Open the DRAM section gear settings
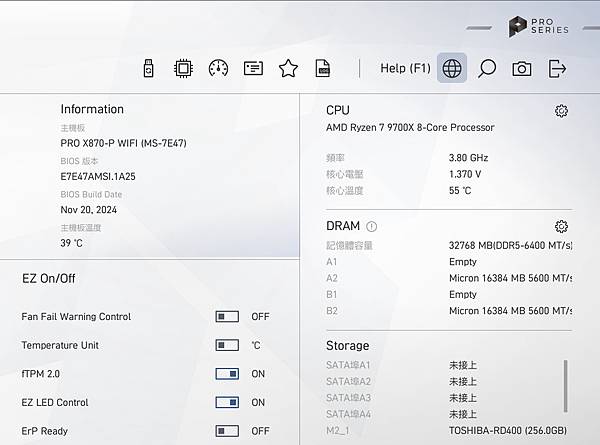 [561, 227]
